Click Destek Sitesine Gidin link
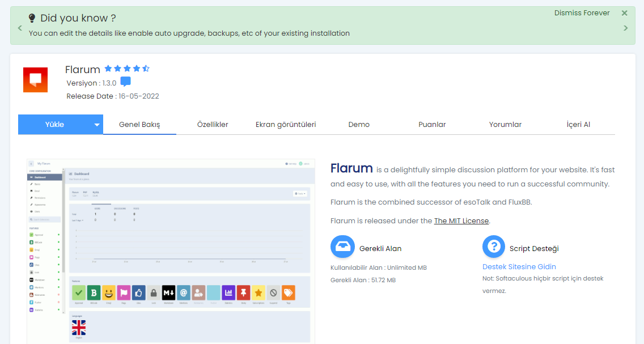 519,267
